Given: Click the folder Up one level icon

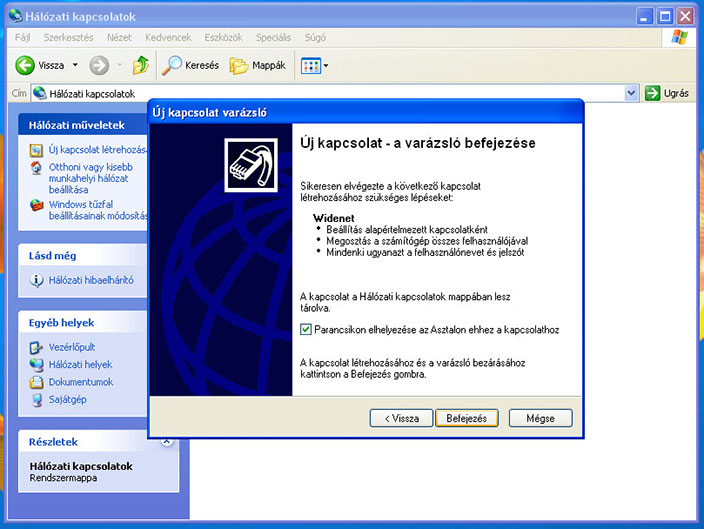Looking at the screenshot, I should point(141,66).
